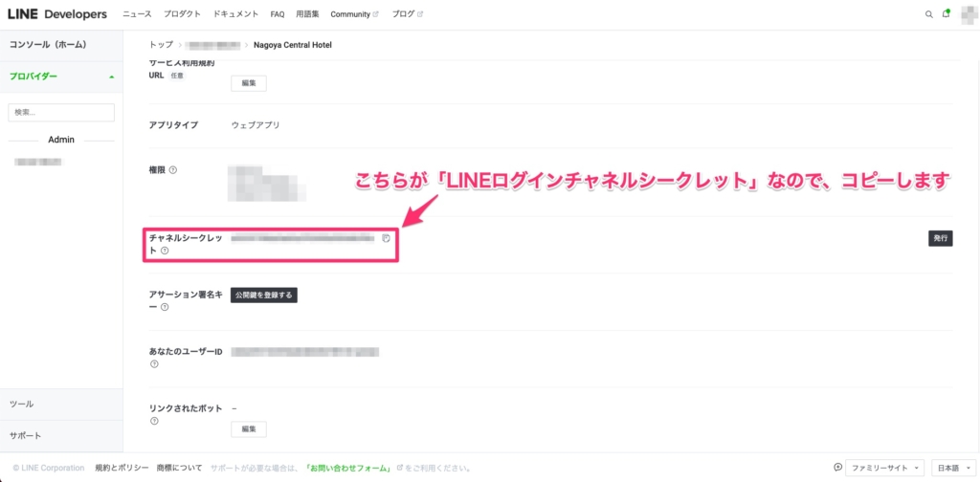980x482 pixels.
Task: Click the feedback chat icon in footer
Action: (x=838, y=468)
